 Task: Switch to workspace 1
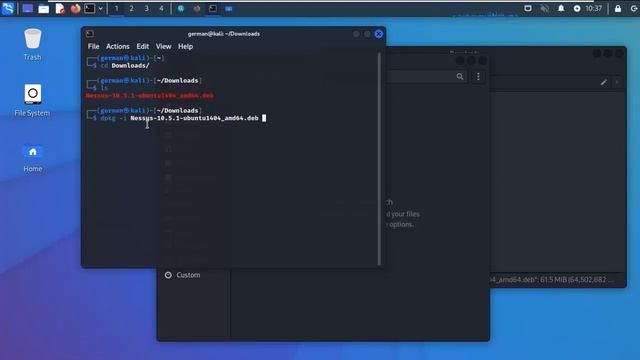click(x=116, y=8)
